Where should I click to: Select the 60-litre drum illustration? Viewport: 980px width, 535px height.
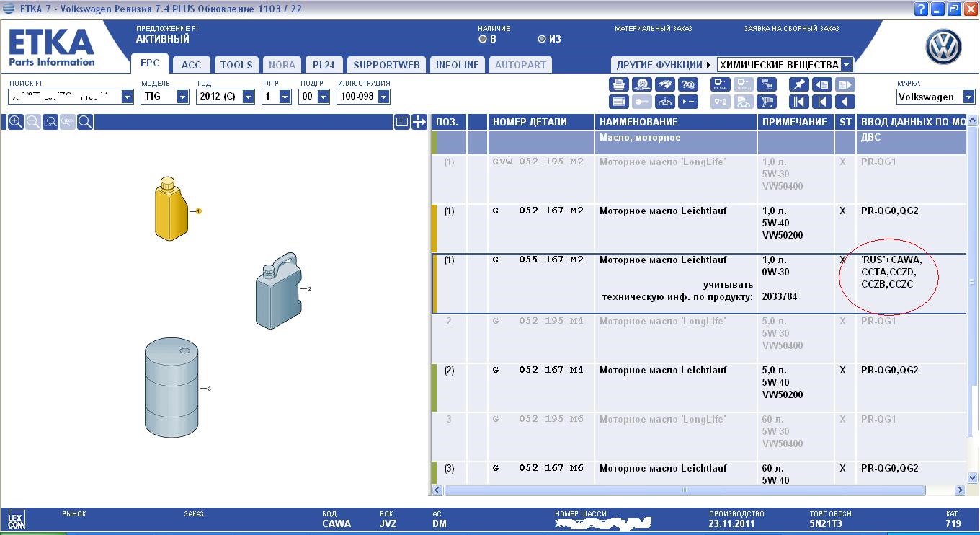tap(171, 388)
